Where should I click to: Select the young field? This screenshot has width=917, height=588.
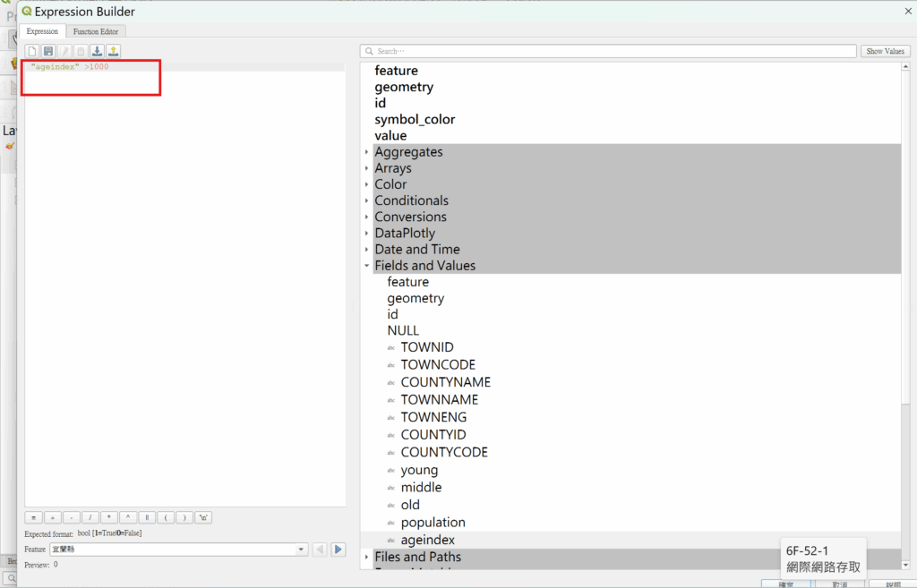[419, 470]
